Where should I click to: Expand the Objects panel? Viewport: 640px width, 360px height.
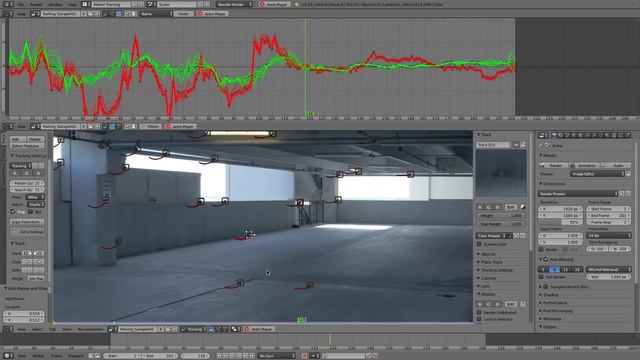[487, 254]
